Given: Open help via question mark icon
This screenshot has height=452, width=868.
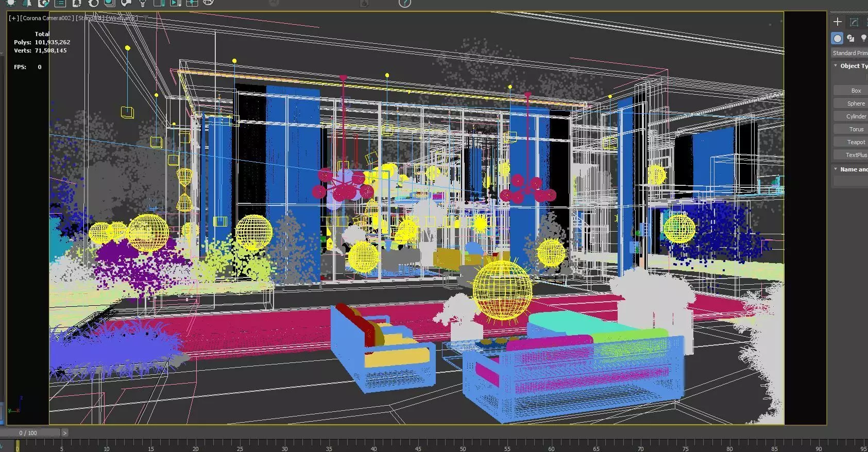Looking at the screenshot, I should click(x=405, y=3).
